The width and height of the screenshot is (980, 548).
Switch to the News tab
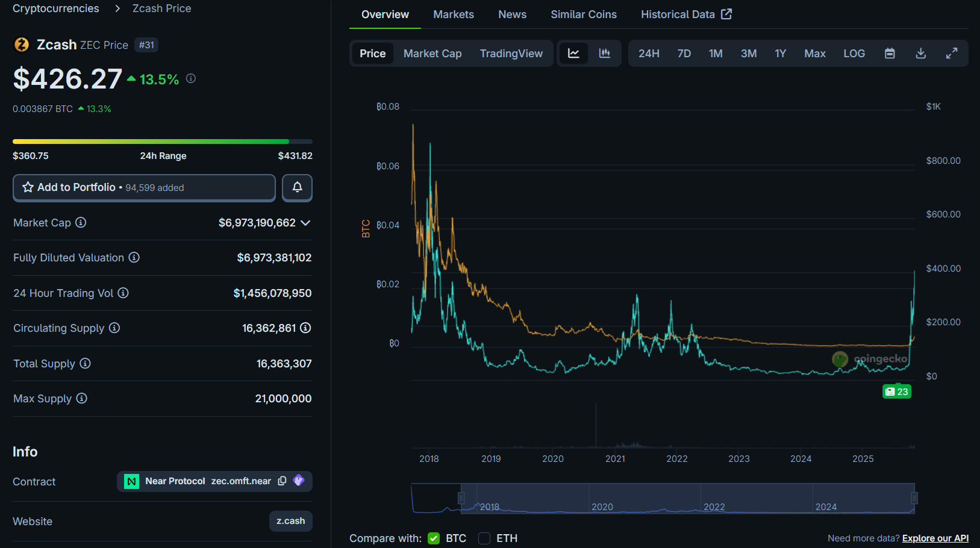[x=512, y=14]
